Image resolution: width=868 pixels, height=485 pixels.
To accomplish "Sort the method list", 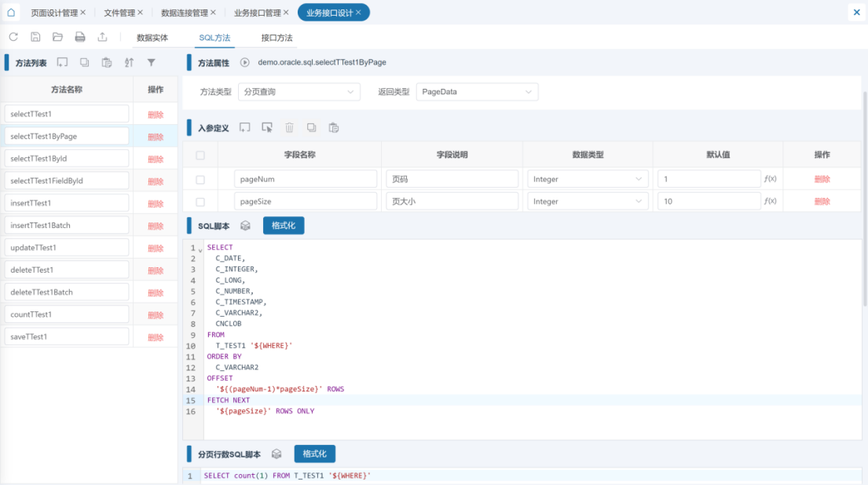I will pyautogui.click(x=129, y=63).
